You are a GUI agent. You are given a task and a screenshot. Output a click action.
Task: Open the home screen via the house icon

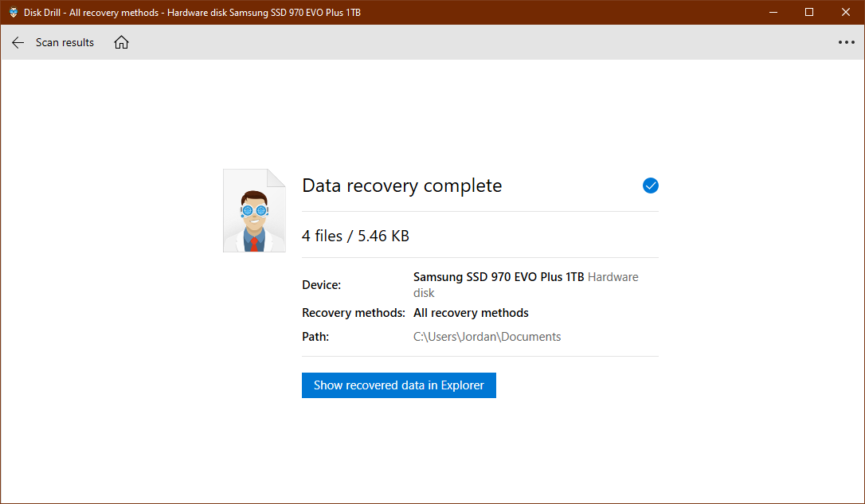(121, 42)
